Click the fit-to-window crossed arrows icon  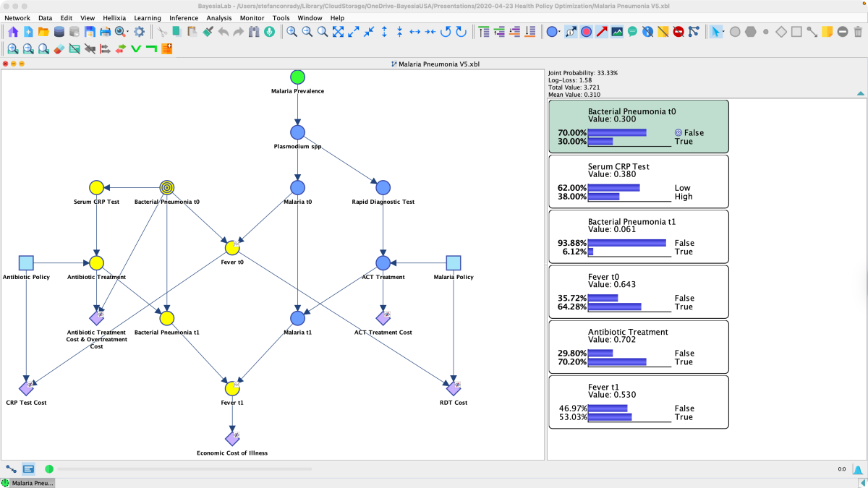(x=338, y=32)
